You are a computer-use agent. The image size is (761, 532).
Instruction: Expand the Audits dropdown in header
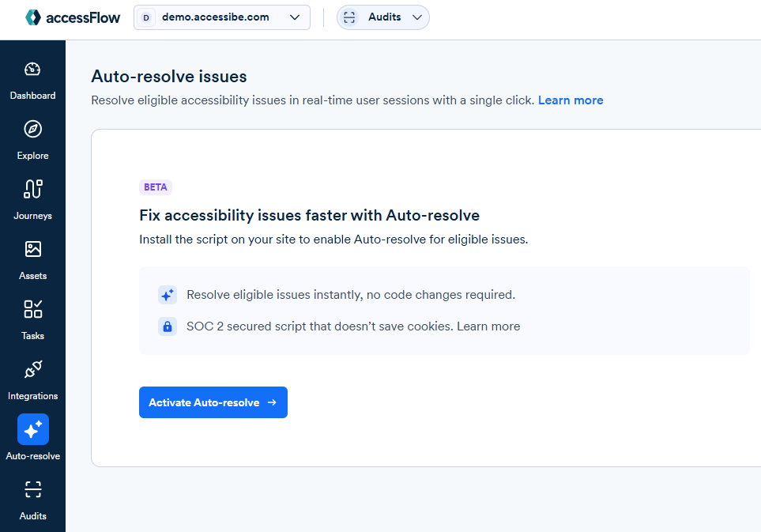point(383,17)
